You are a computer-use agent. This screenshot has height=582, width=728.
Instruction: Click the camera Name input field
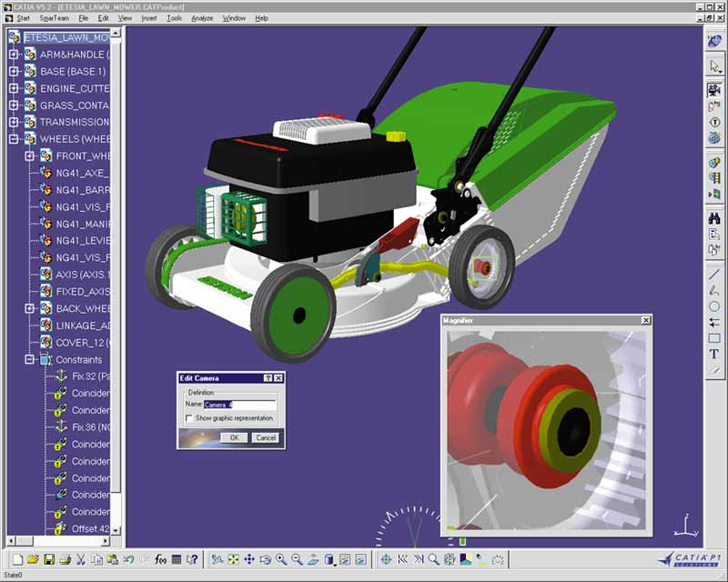[x=240, y=405]
